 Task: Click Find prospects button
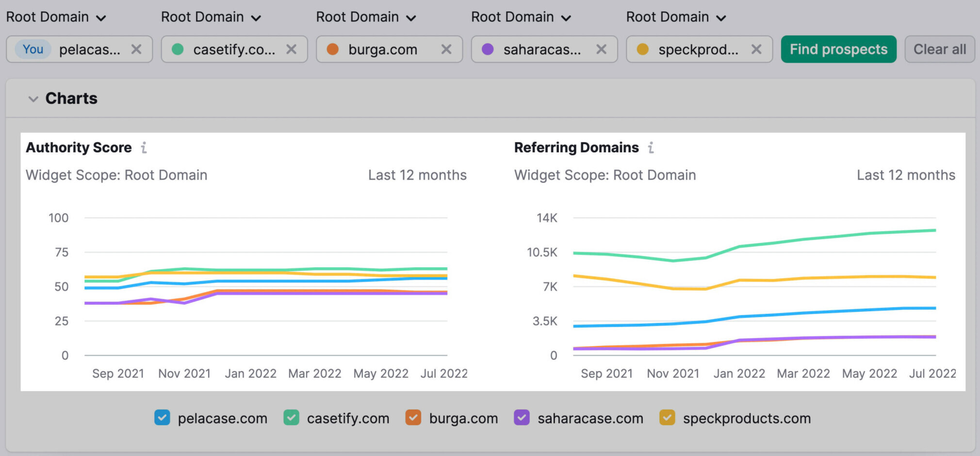(838, 49)
